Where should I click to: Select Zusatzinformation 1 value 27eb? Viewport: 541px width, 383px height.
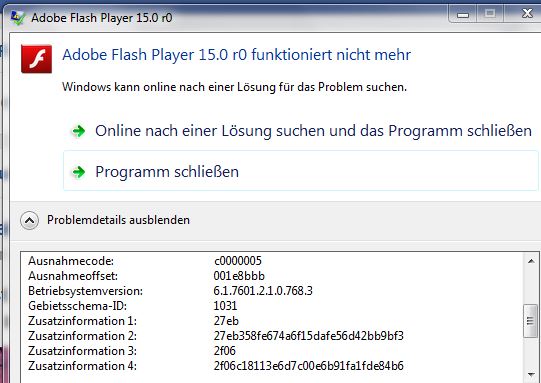click(226, 321)
